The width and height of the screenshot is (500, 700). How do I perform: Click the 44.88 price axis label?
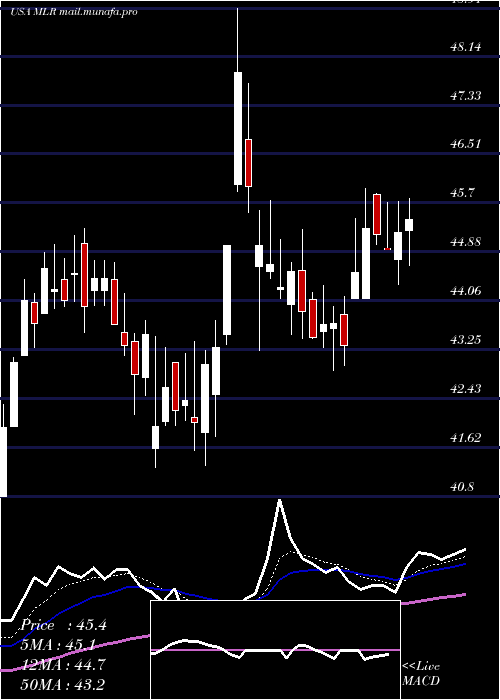(x=466, y=242)
